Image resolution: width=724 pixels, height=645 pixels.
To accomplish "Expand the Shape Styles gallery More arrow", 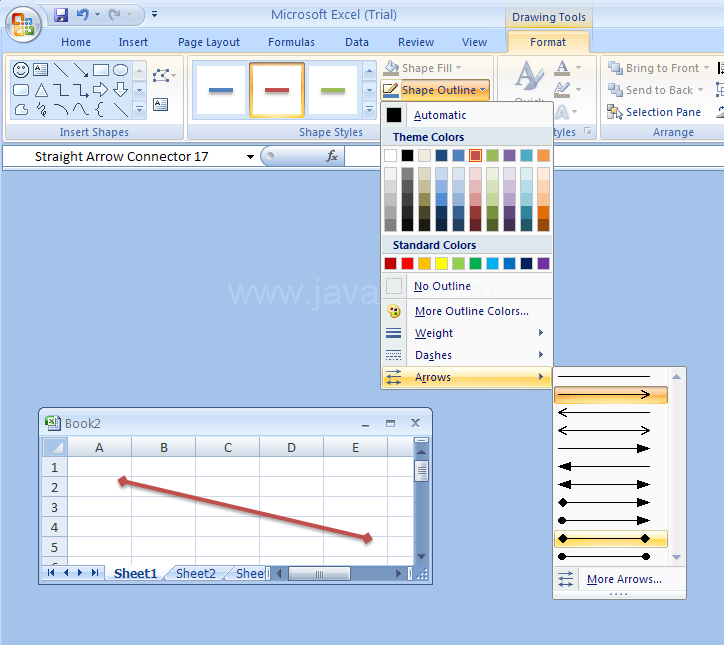I will tap(369, 110).
